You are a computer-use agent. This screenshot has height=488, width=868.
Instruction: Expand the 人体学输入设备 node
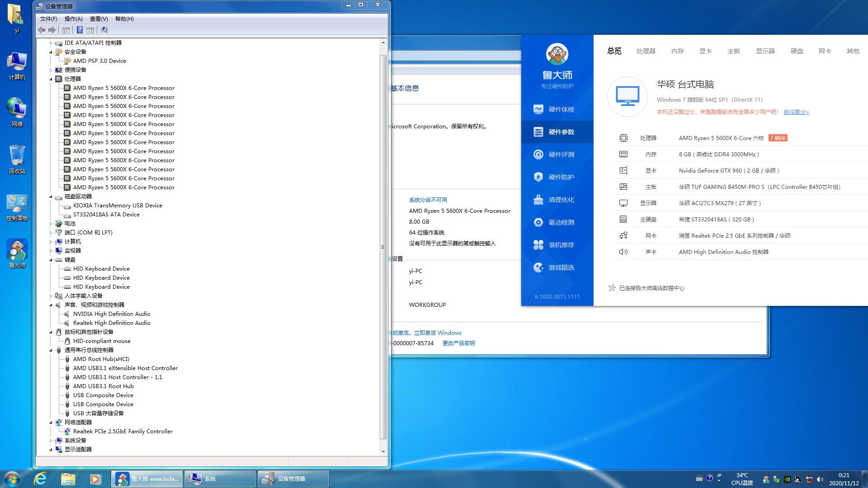(51, 296)
